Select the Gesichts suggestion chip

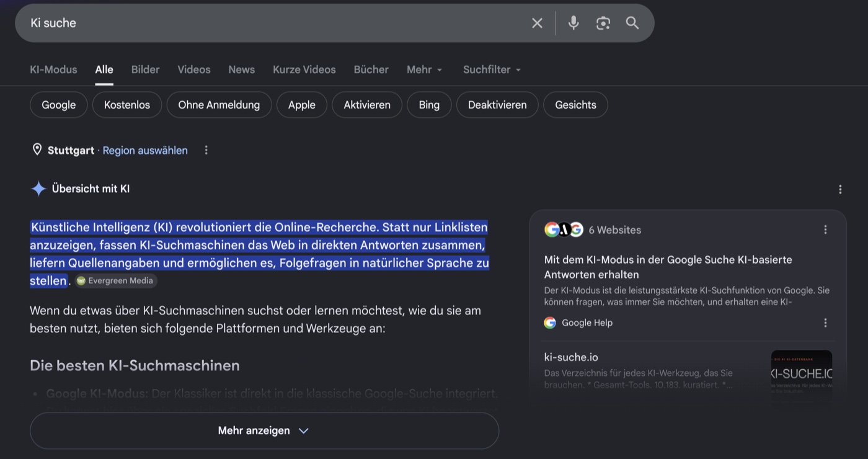(x=575, y=105)
